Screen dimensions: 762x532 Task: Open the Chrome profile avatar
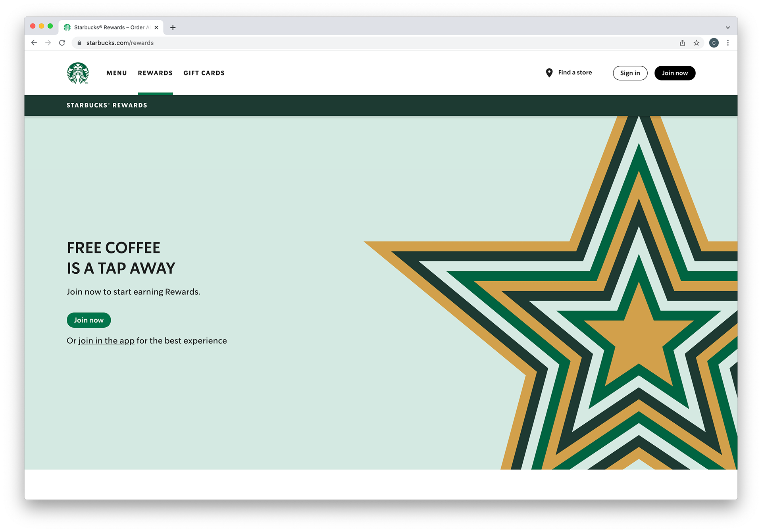(714, 43)
